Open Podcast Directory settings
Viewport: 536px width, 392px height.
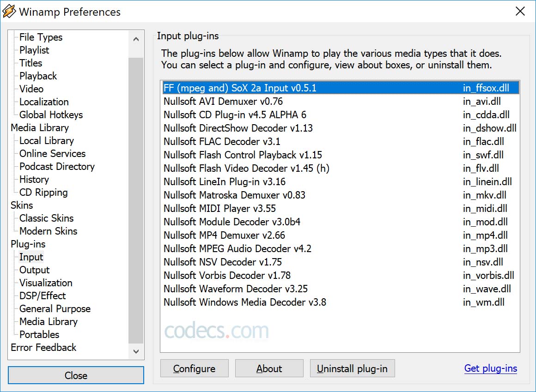pyautogui.click(x=57, y=167)
